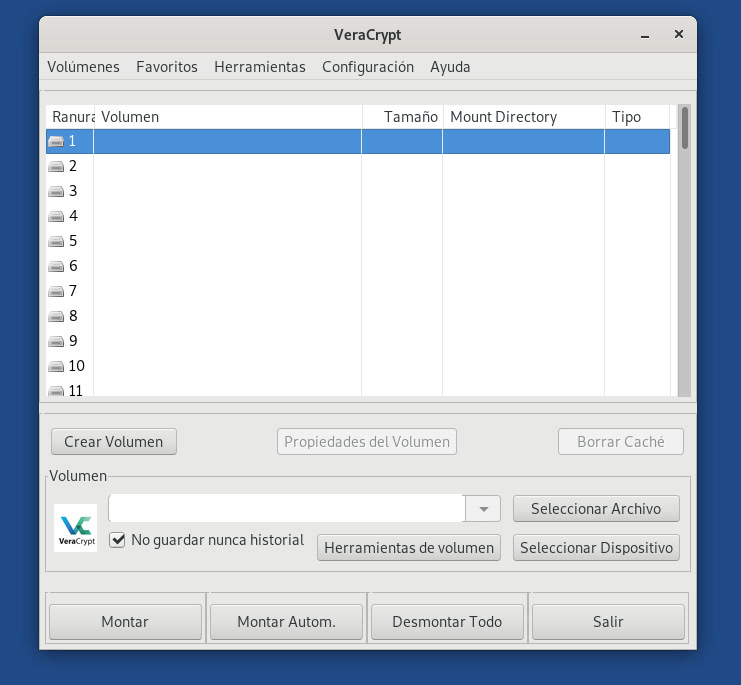Click the volume path input field

click(x=286, y=509)
